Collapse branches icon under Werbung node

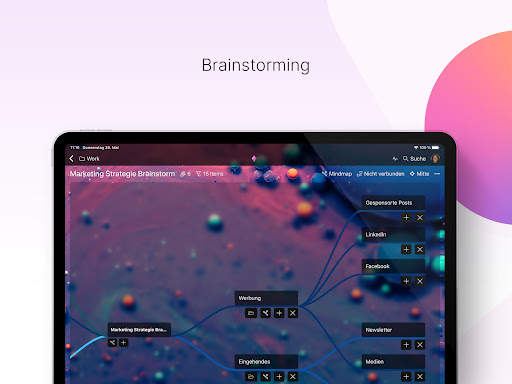(x=265, y=313)
